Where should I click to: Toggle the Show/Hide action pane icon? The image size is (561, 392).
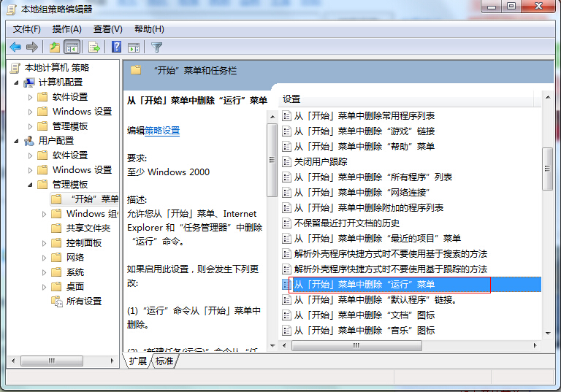tap(134, 47)
